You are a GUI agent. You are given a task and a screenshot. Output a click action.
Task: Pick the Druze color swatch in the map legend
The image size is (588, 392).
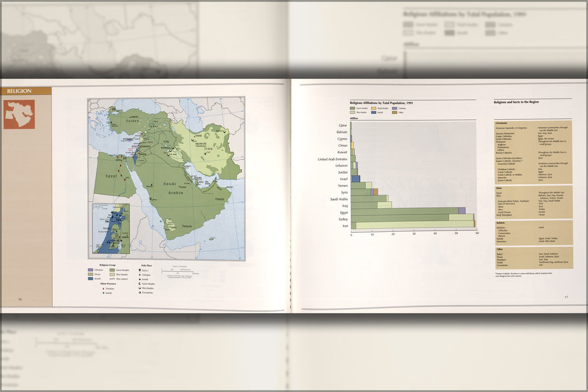coord(90,274)
